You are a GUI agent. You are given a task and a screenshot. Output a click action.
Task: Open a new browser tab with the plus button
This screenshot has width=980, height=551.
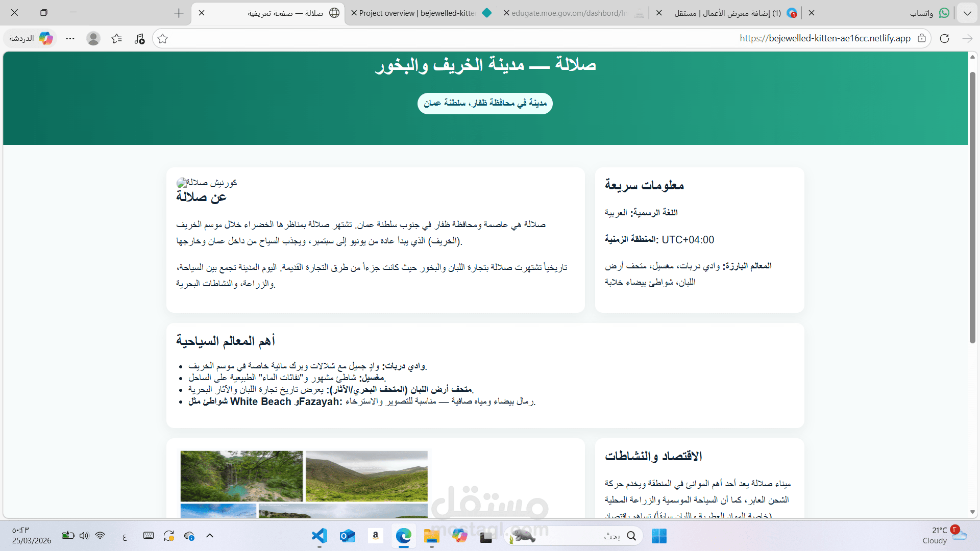click(x=179, y=13)
